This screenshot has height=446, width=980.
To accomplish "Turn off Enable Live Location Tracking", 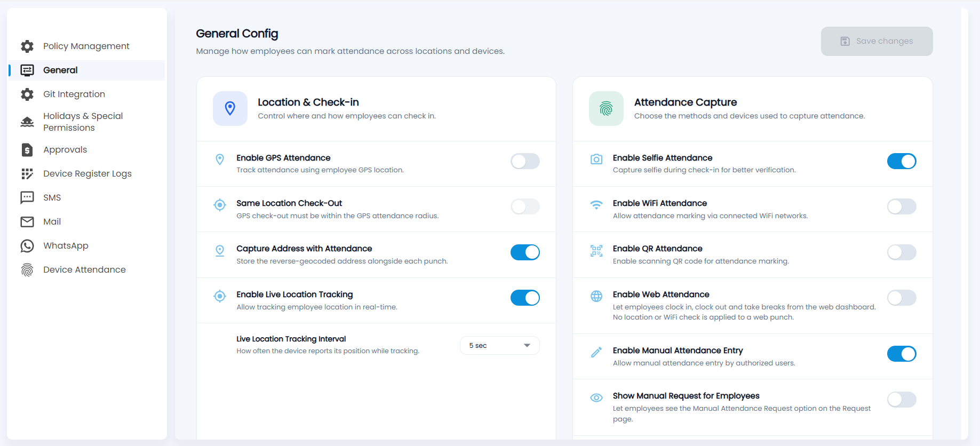I will (x=525, y=298).
